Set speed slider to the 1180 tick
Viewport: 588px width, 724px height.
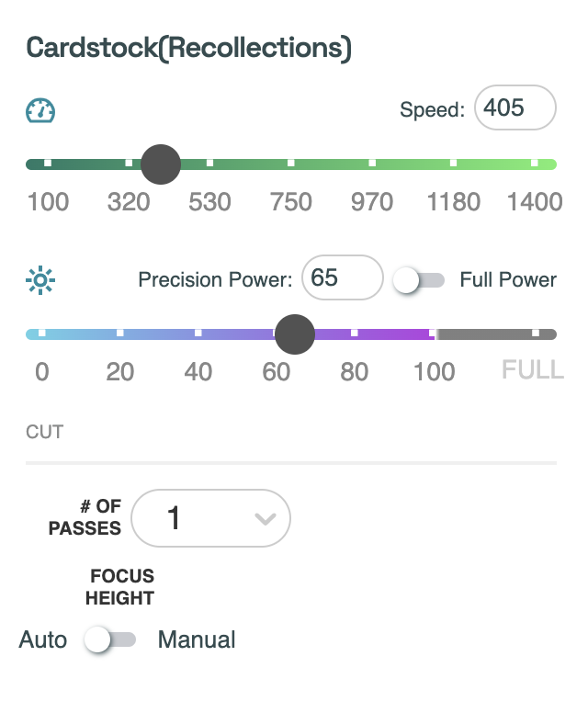pos(453,164)
